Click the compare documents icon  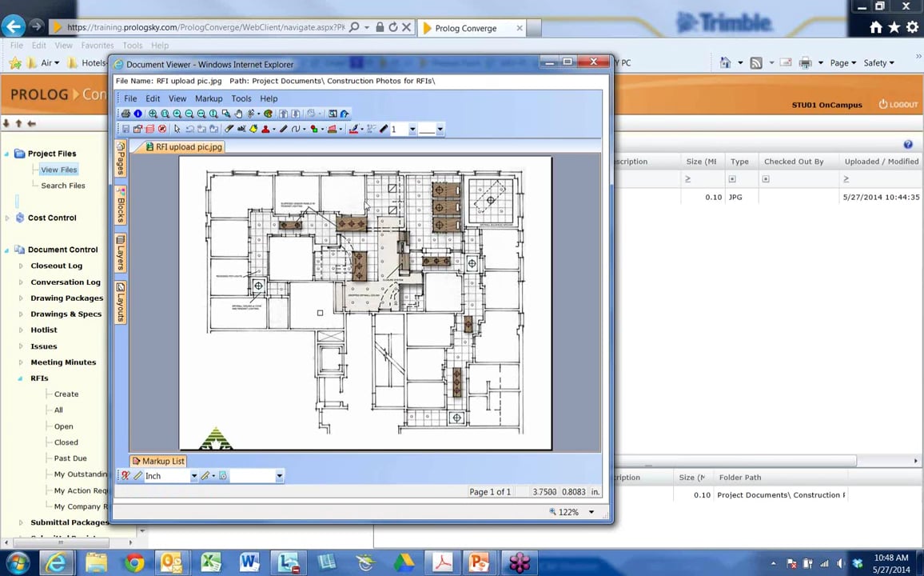click(333, 114)
